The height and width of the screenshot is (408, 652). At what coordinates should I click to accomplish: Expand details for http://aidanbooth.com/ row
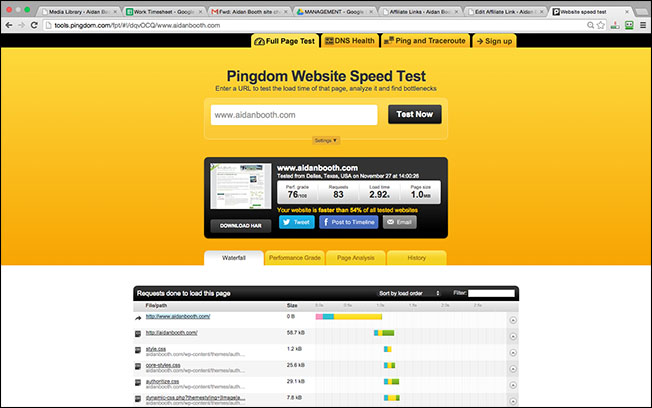(513, 336)
